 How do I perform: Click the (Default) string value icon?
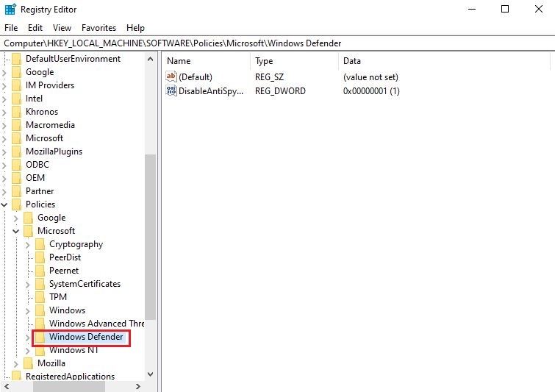click(x=171, y=76)
